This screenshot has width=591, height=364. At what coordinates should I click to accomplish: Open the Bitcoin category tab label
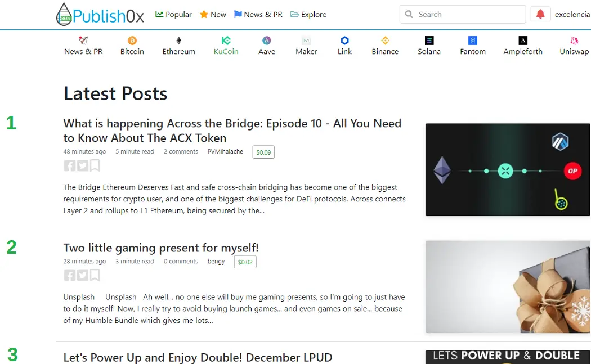[132, 52]
